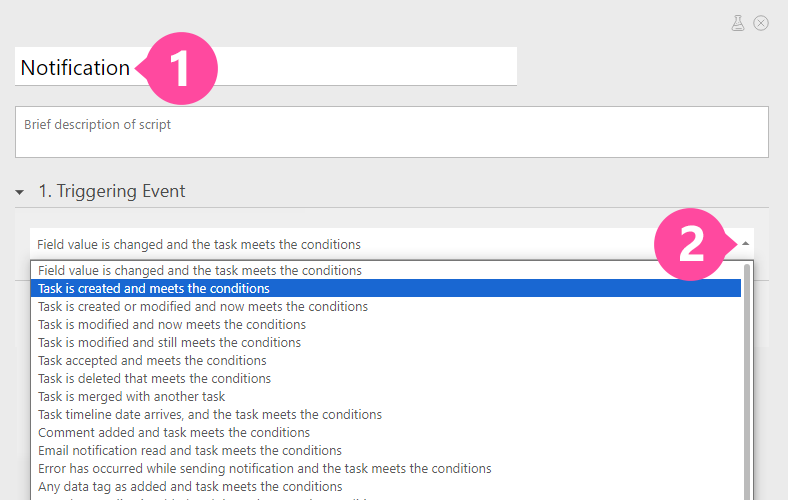Select 'Task is merged with another task'
The height and width of the screenshot is (500, 788).
tap(131, 396)
